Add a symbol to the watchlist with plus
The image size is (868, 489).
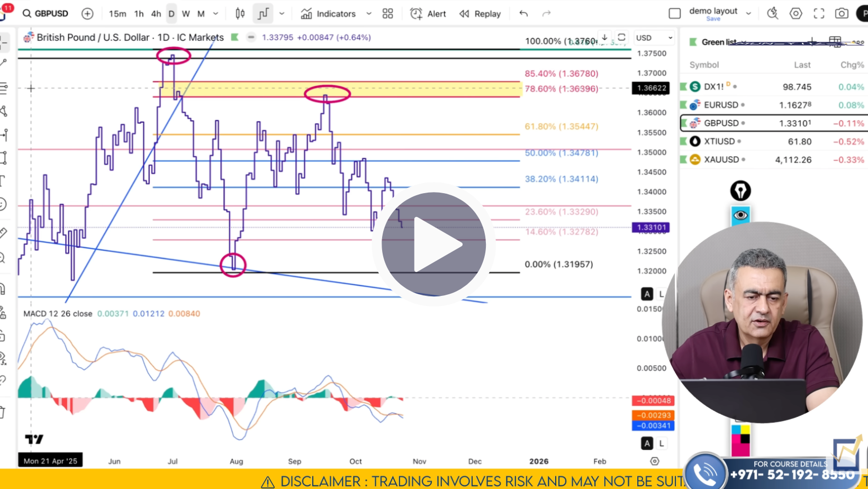[812, 41]
